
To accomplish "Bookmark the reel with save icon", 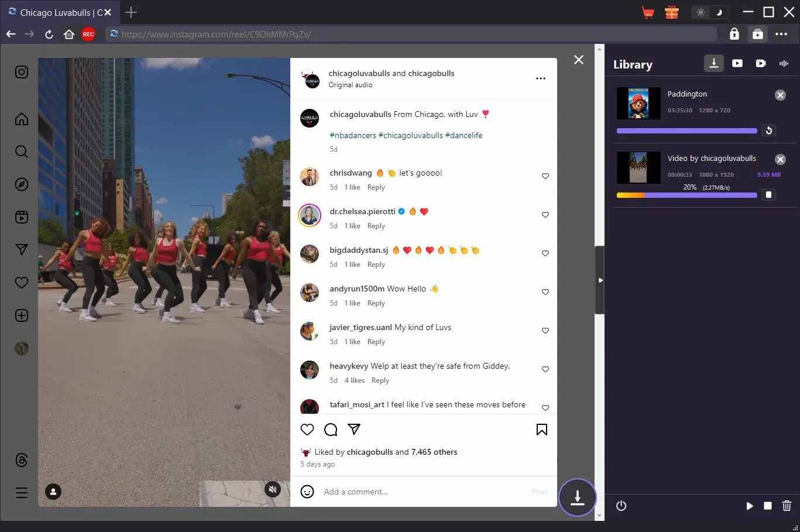I will coord(542,430).
